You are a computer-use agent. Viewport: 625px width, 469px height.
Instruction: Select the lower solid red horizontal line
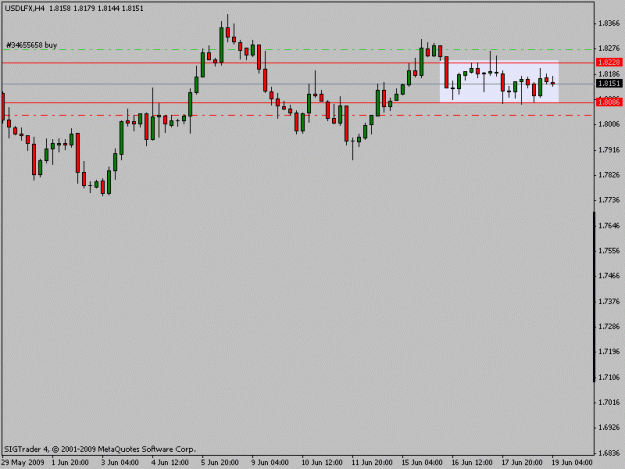[x=298, y=102]
